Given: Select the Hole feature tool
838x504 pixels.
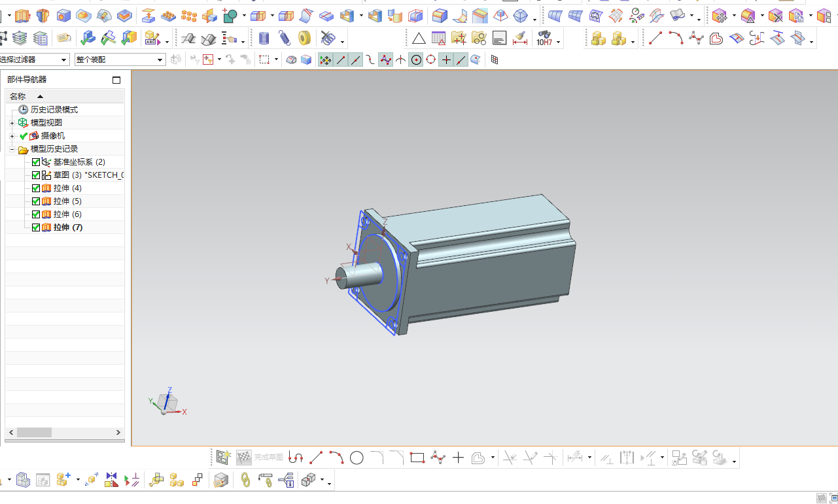Looking at the screenshot, I should pos(63,15).
